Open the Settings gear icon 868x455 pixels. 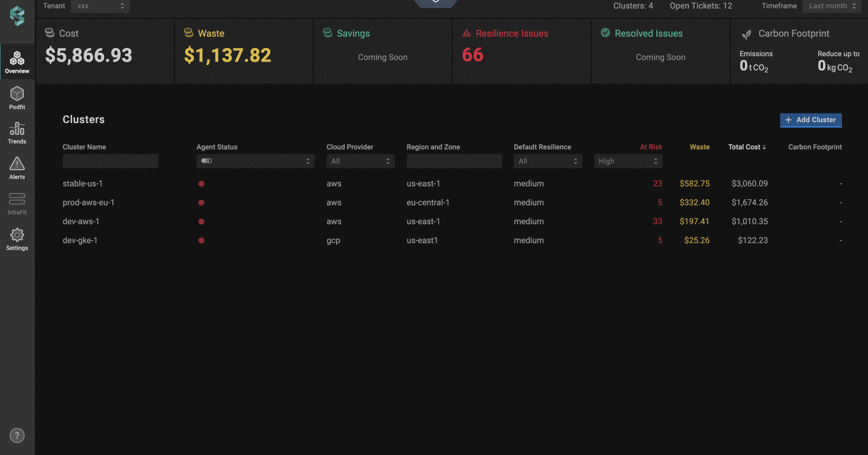[17, 235]
